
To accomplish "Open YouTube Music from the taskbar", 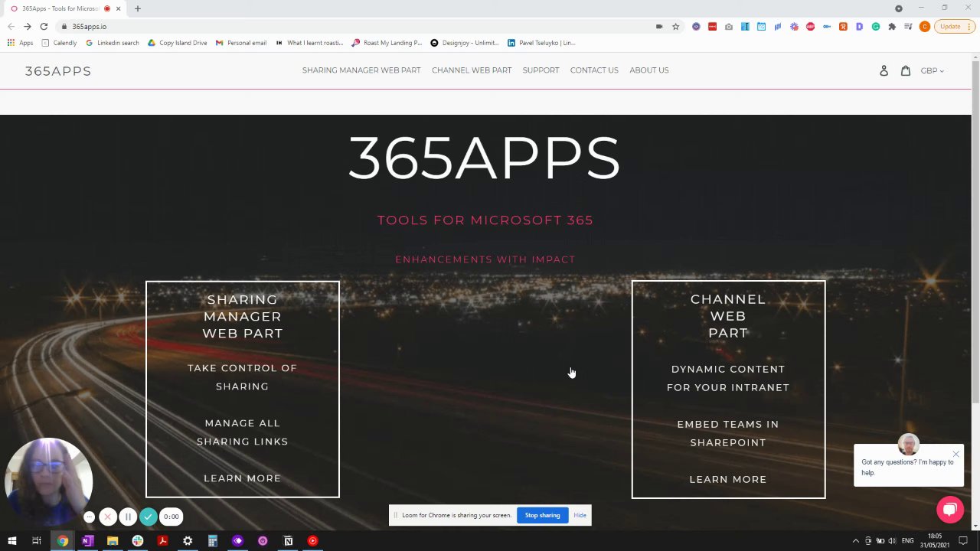I will 312,541.
